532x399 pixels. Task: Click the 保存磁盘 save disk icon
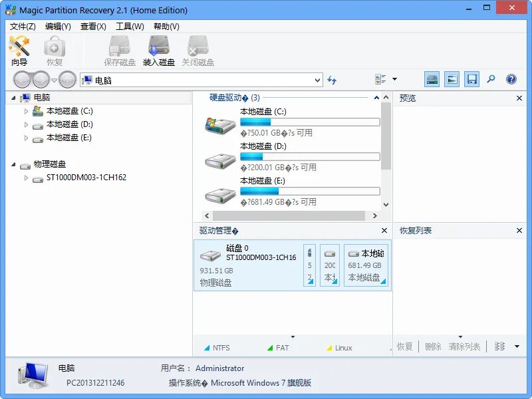[x=120, y=51]
